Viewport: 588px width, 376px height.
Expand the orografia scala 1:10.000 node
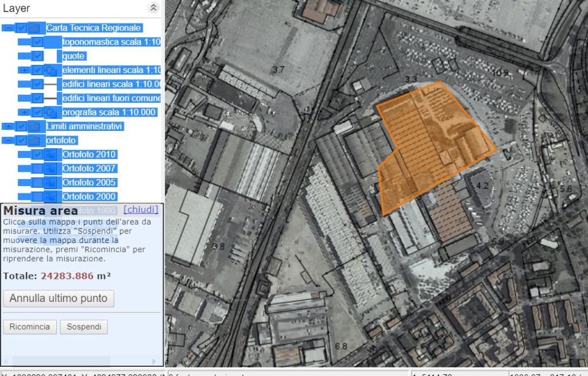24,113
